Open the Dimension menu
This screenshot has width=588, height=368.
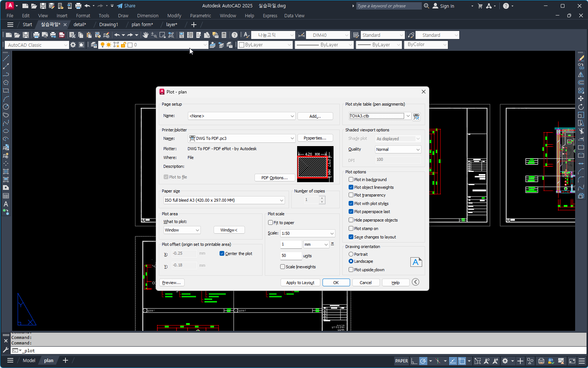pyautogui.click(x=148, y=16)
